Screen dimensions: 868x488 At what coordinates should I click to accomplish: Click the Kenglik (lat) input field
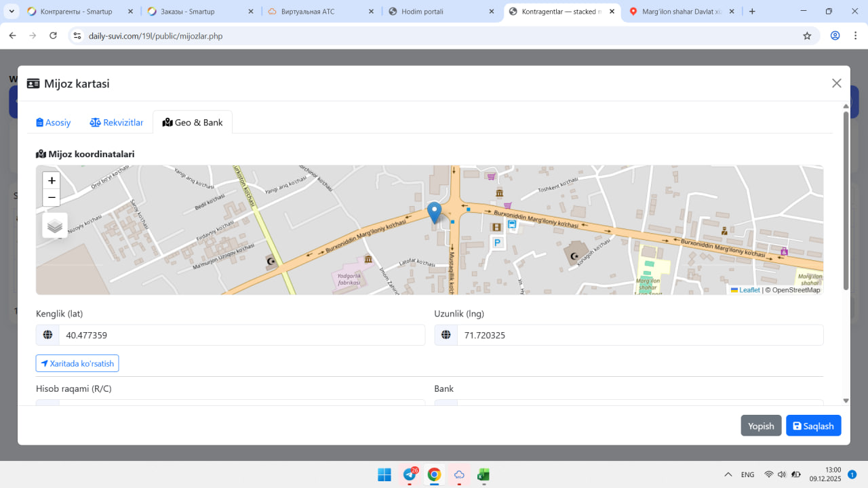[x=241, y=335]
